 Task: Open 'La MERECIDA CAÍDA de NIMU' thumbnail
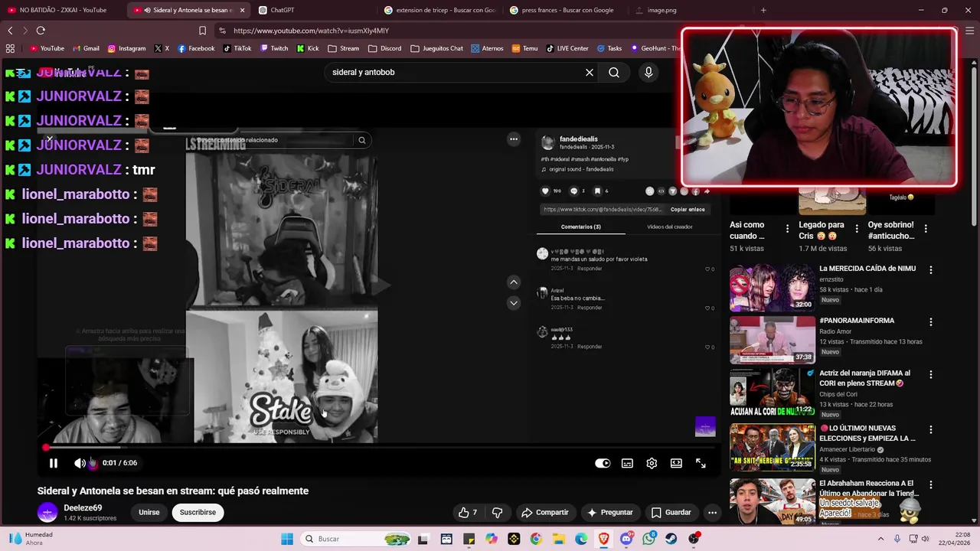click(773, 288)
